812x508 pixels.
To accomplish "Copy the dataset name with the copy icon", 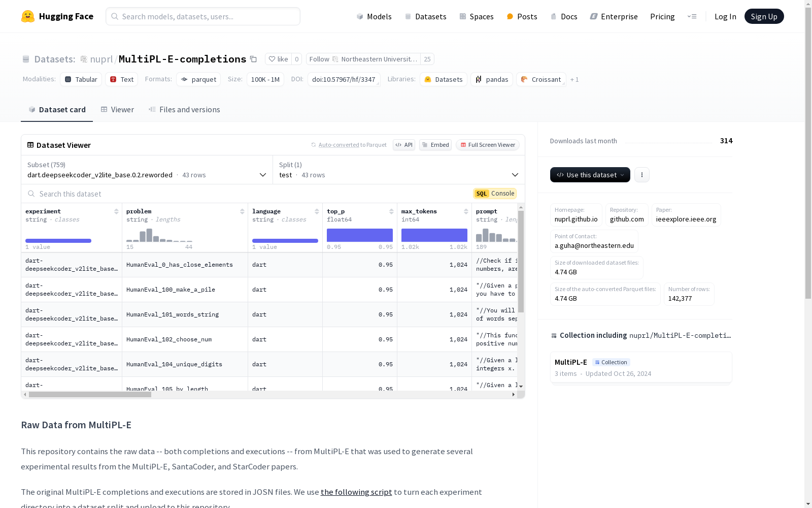I will 253,59.
